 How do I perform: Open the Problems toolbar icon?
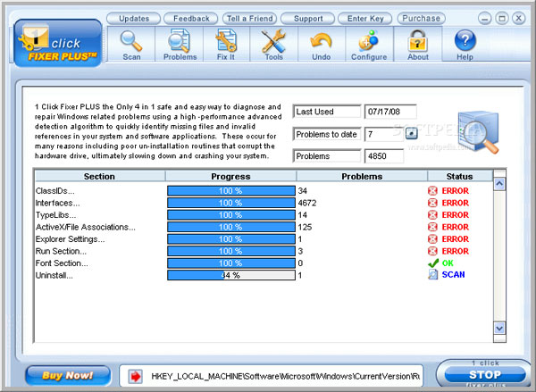pyautogui.click(x=180, y=42)
